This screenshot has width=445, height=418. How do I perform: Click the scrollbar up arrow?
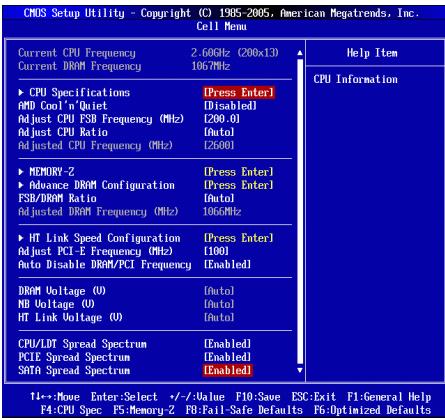(300, 53)
